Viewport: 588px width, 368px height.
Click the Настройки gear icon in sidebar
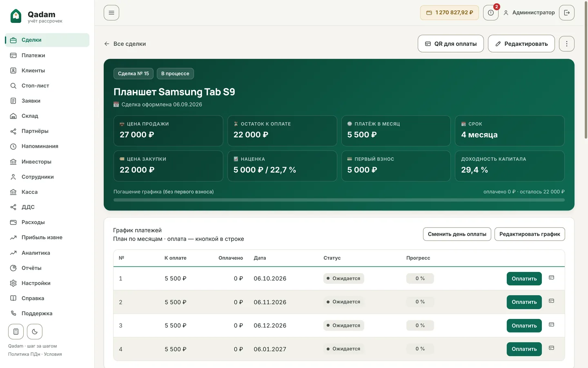13,283
